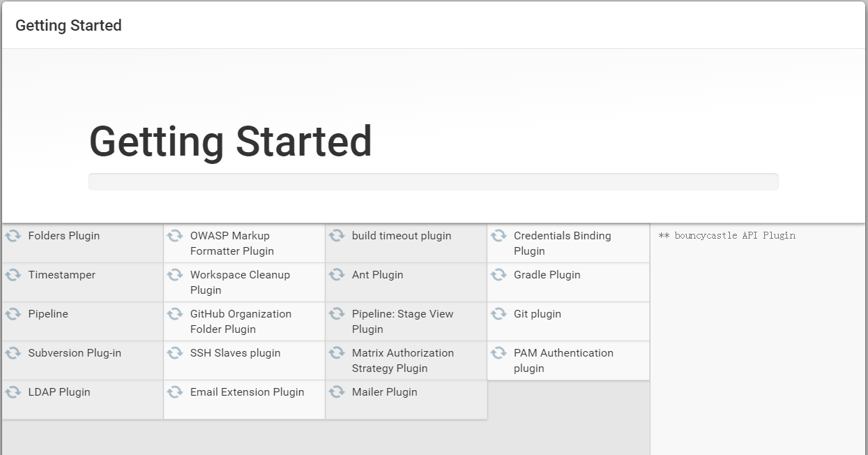Click the large Getting Started heading
The width and height of the screenshot is (868, 455).
pos(230,142)
